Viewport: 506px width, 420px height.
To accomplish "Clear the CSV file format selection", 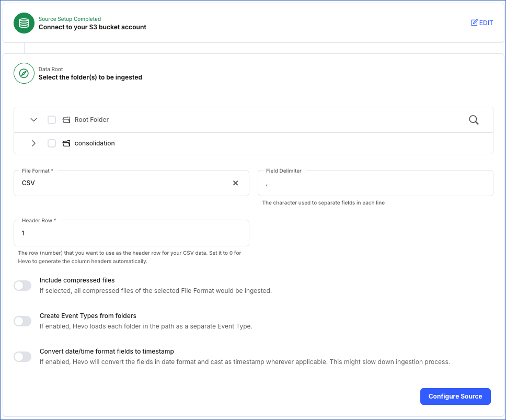I will pyautogui.click(x=236, y=183).
